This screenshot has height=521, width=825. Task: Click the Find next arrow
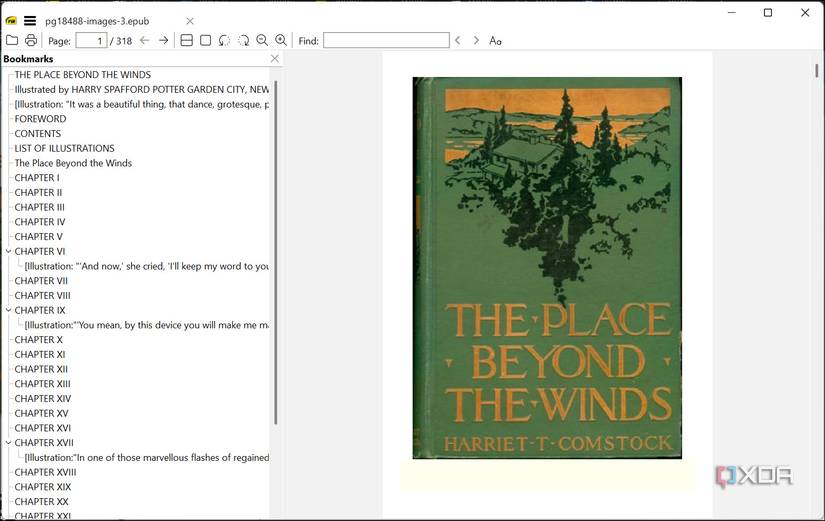pyautogui.click(x=476, y=41)
